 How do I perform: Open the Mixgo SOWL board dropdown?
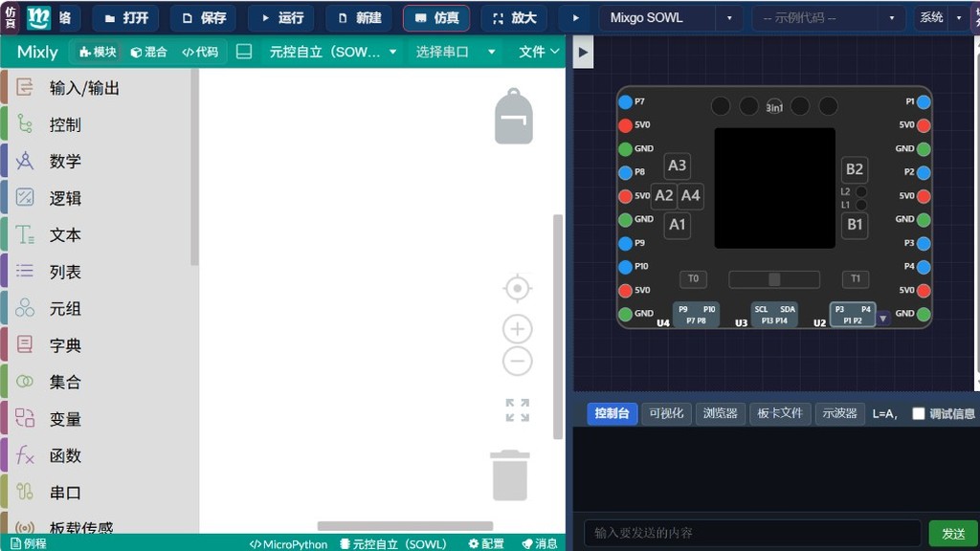tap(671, 18)
